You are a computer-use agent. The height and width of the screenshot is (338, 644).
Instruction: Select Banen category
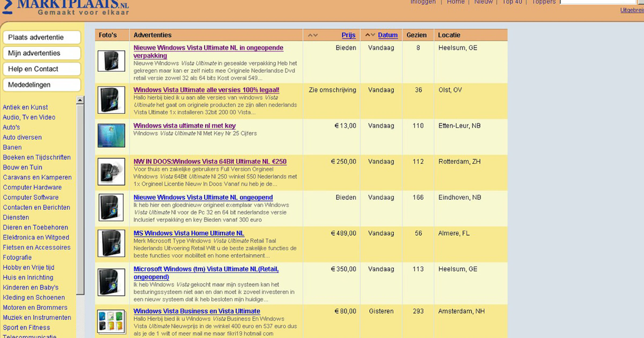(12, 147)
